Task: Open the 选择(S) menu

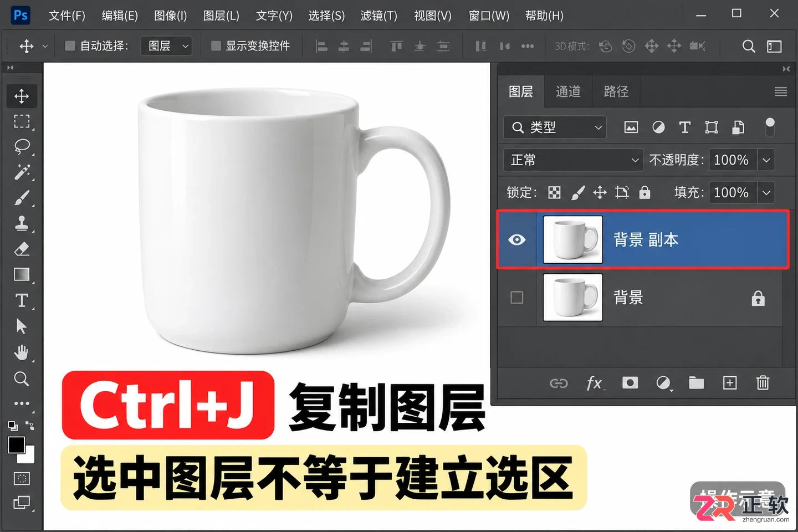Action: click(326, 16)
